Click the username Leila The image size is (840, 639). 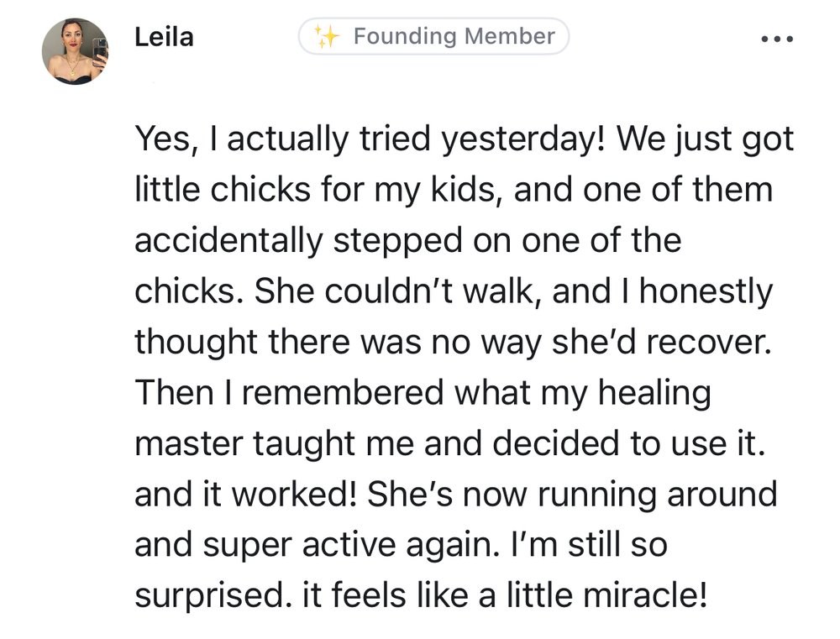[x=164, y=37]
